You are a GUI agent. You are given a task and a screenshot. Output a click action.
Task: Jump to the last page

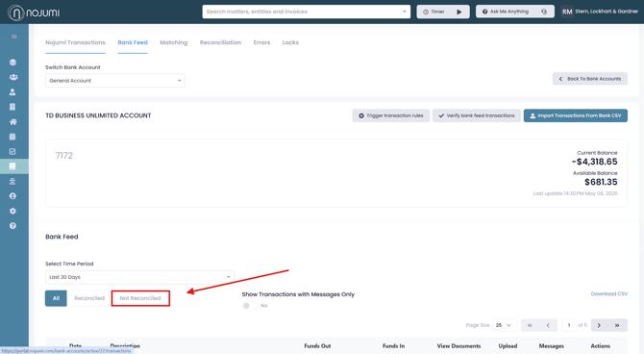coord(617,325)
